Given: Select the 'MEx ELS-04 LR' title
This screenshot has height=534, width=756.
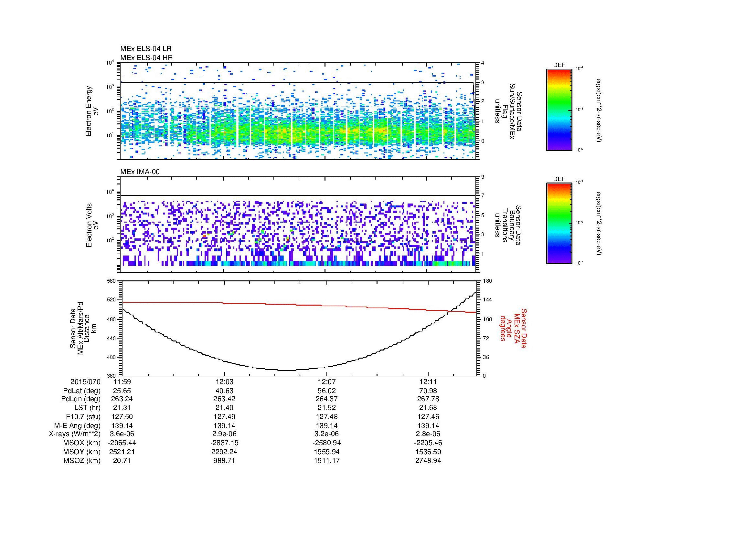Looking at the screenshot, I should tap(146, 49).
